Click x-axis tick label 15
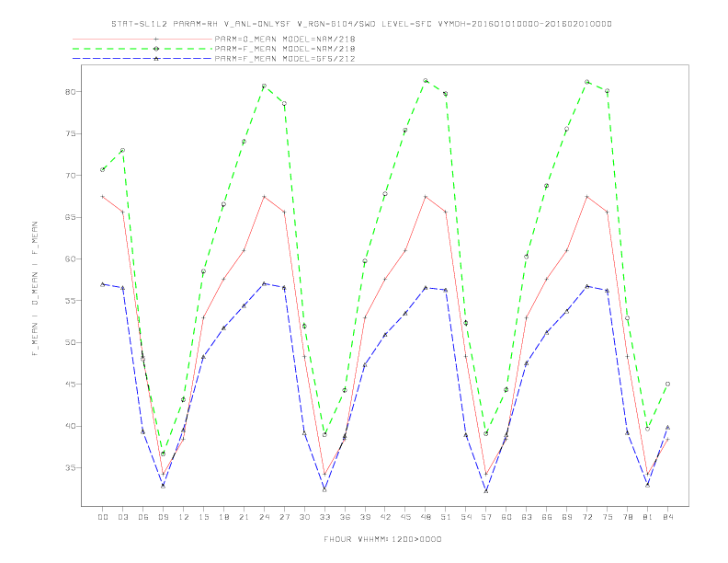Screen dimensions: 728x563 coord(203,517)
